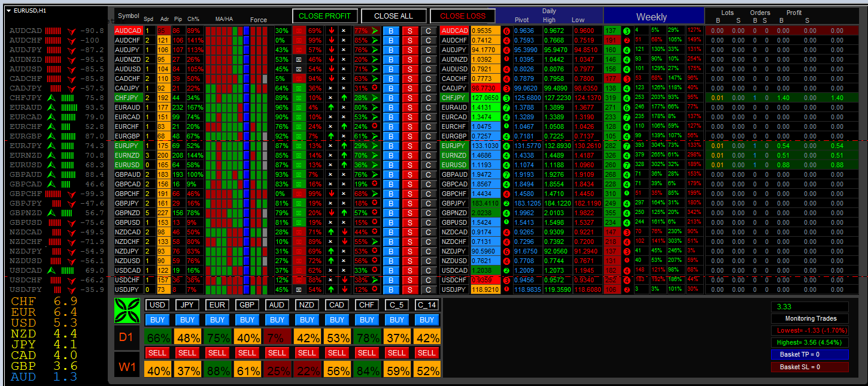Click the AUDCAD symbol in the Symbol column
Image resolution: width=868 pixels, height=386 pixels.
[128, 31]
